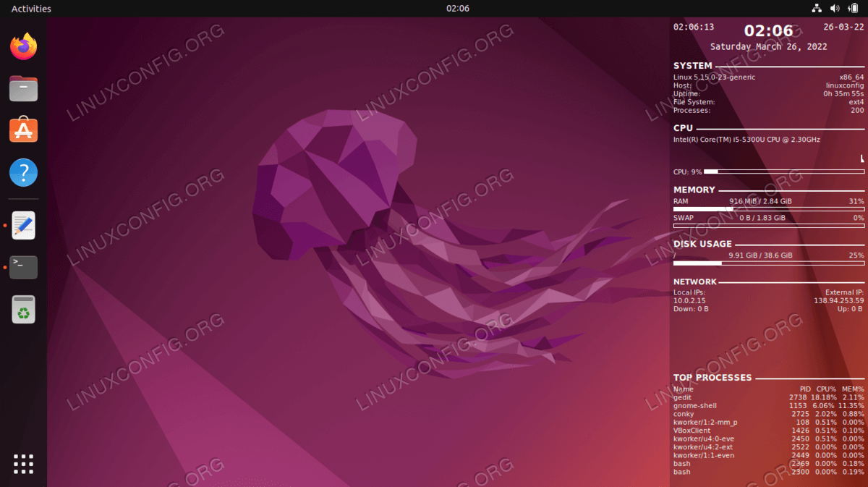This screenshot has height=487, width=868.
Task: Click the CPU section header
Action: coord(683,128)
